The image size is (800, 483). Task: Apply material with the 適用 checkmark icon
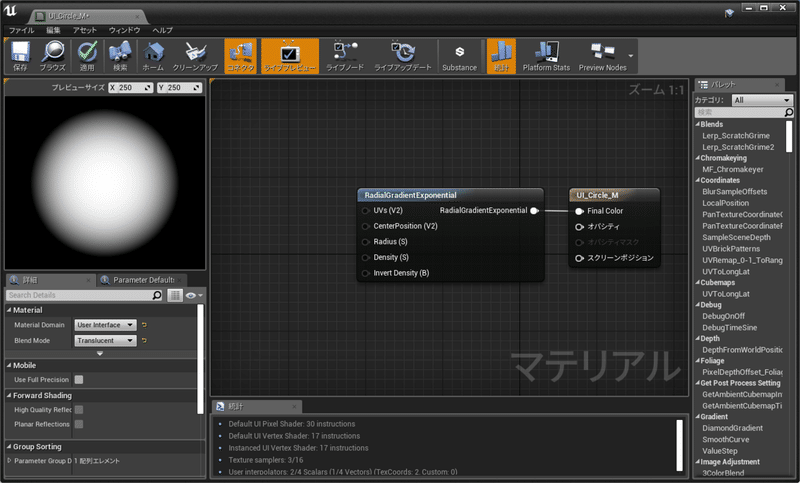point(87,56)
